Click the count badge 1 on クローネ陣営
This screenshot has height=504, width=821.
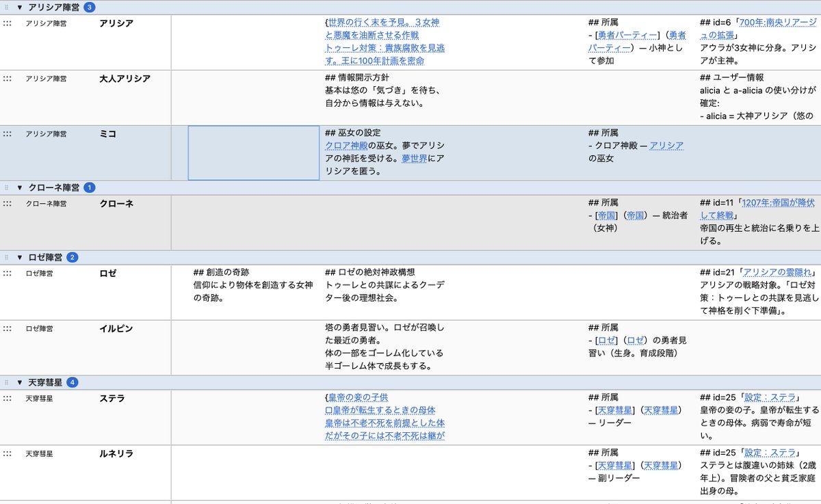point(90,187)
